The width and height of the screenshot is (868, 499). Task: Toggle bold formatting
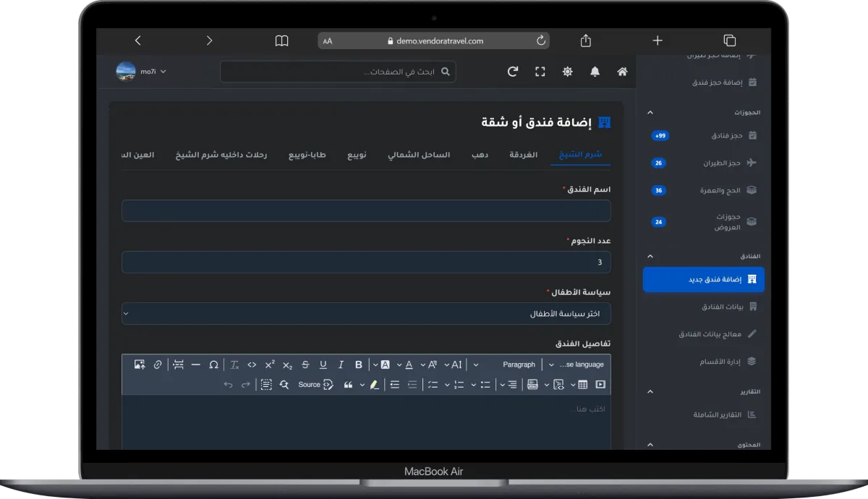[359, 364]
